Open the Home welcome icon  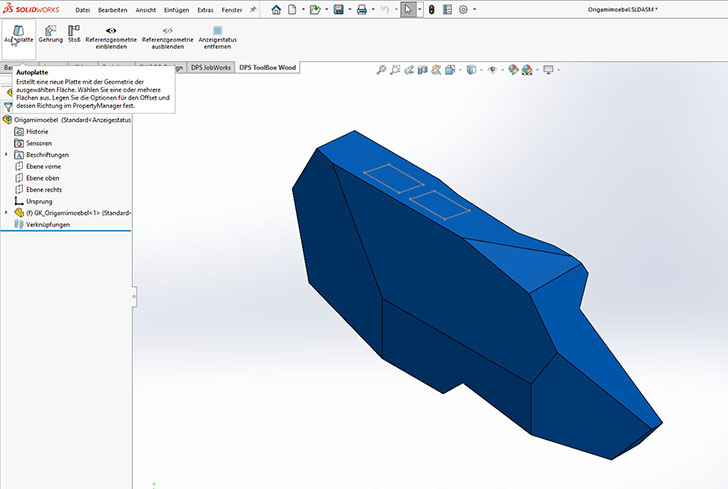(x=276, y=9)
